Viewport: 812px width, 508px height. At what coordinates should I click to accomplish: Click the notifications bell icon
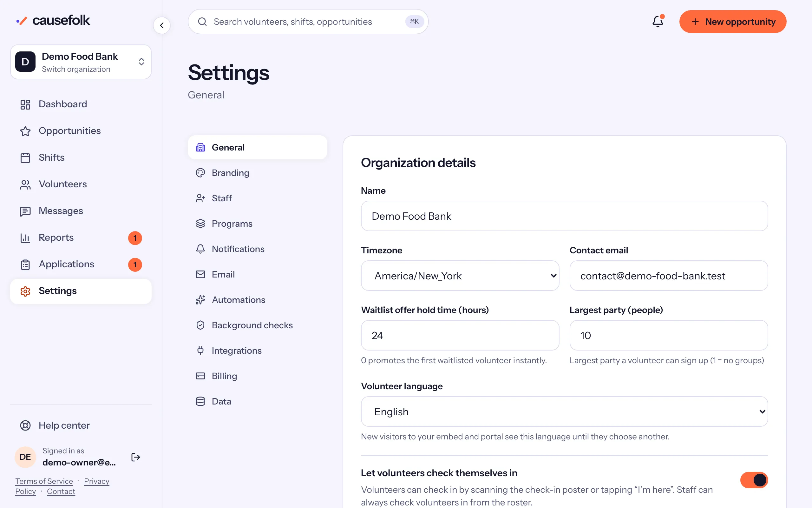tap(658, 22)
